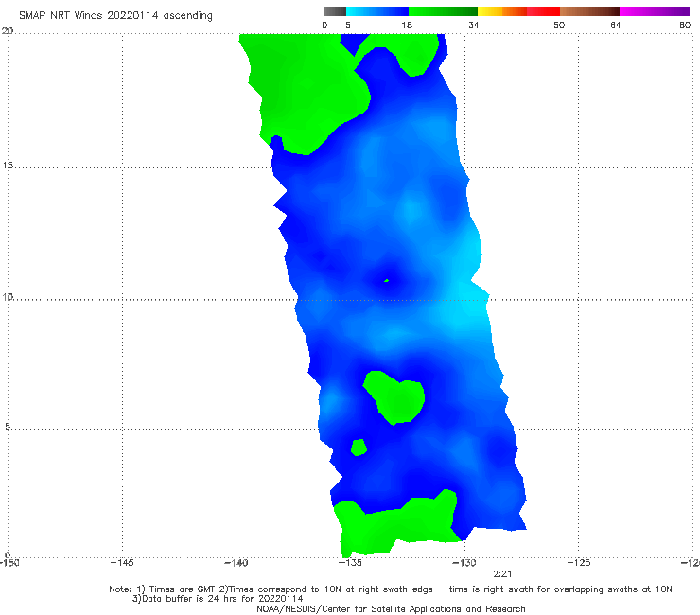
Task: Click the latitude label '15'
Action: [8, 166]
